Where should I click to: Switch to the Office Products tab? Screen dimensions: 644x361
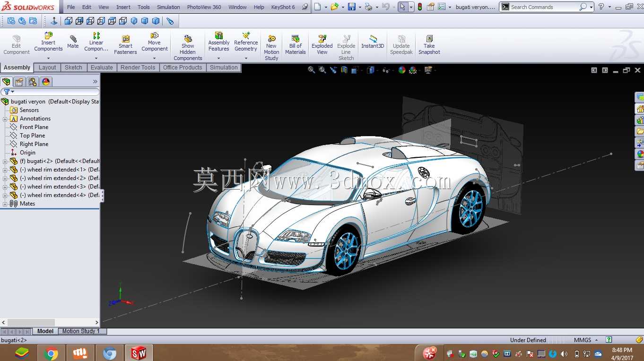click(183, 68)
